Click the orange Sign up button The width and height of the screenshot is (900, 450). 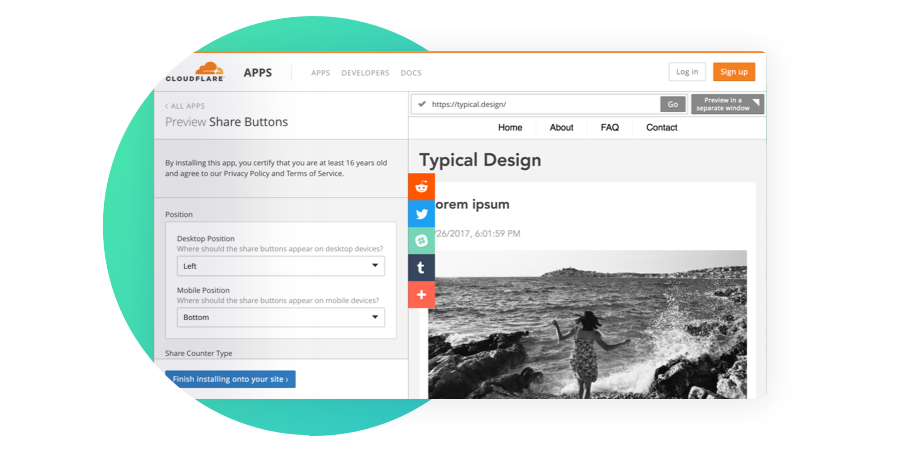[x=733, y=72]
